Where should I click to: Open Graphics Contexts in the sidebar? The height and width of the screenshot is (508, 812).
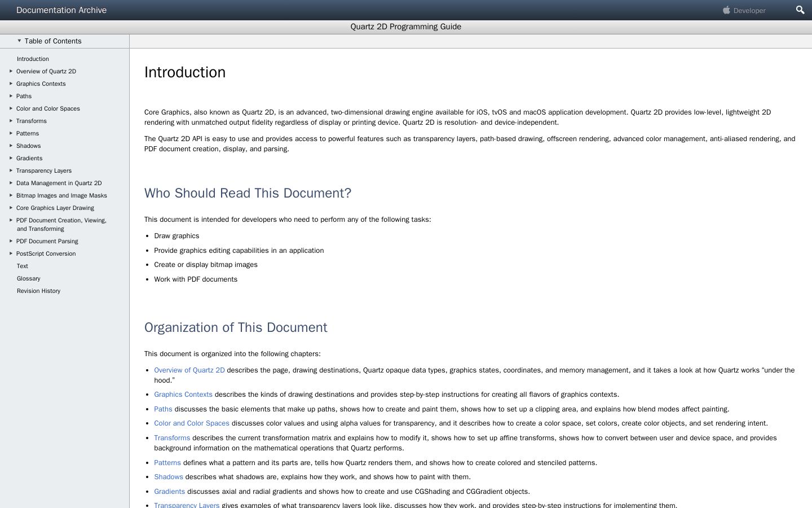(x=41, y=84)
